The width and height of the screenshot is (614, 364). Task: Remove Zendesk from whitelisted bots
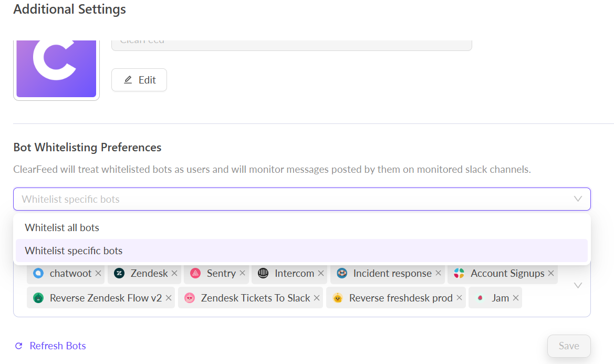[174, 273]
